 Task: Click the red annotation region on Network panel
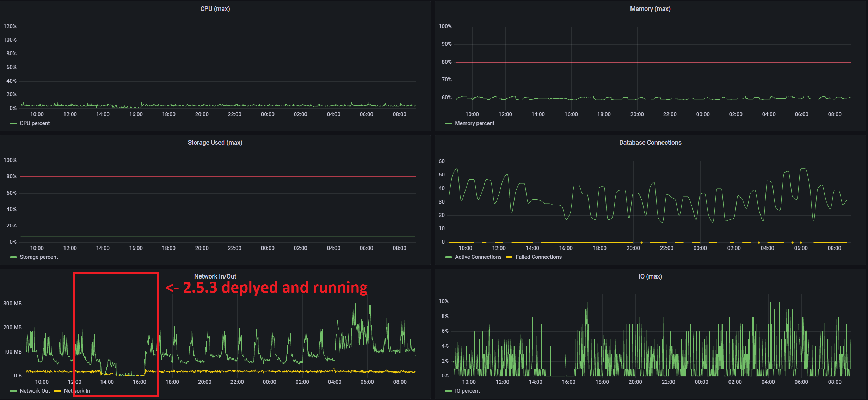click(x=116, y=335)
